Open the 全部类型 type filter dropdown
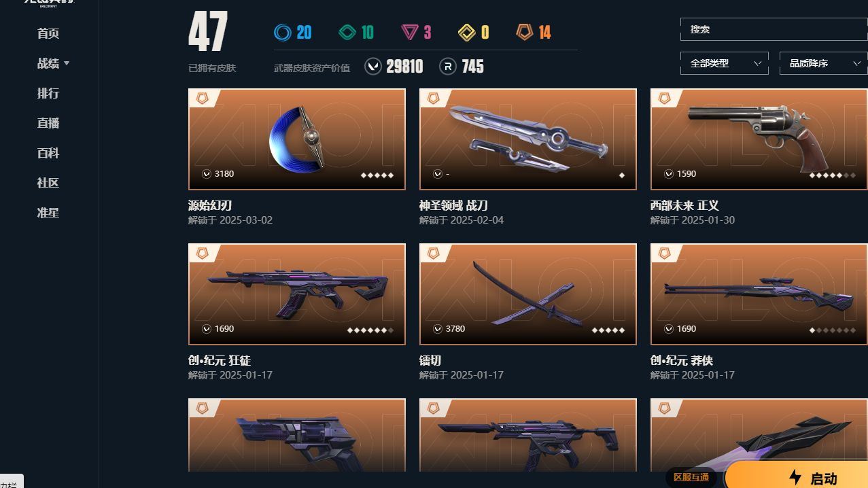Image resolution: width=868 pixels, height=488 pixels. coord(725,63)
